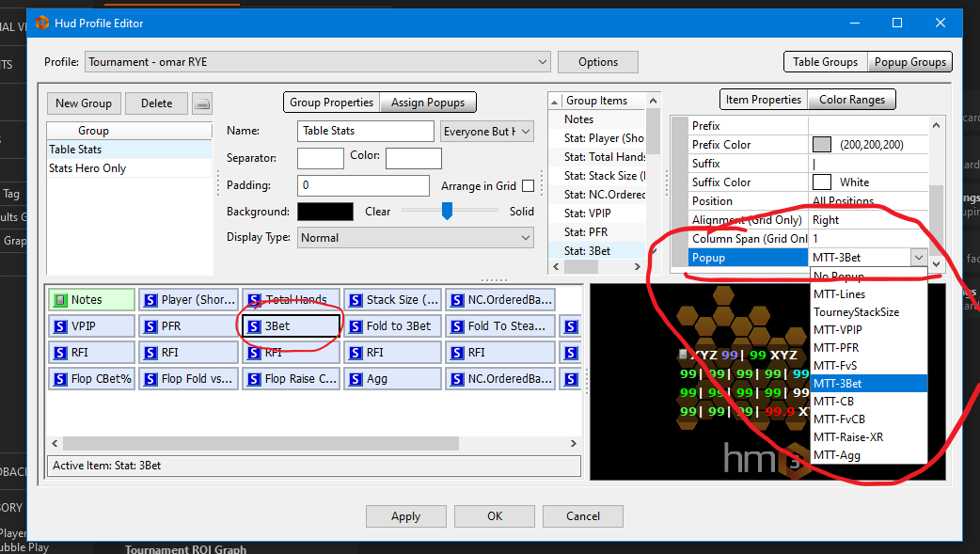Select Table Stats group row
The image size is (980, 554).
pos(130,150)
